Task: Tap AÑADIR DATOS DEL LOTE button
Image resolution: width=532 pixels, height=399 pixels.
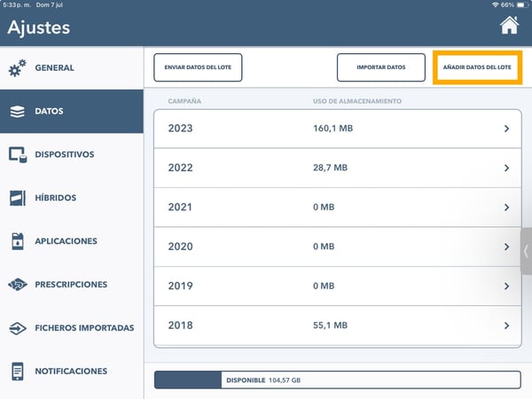Action: (477, 67)
